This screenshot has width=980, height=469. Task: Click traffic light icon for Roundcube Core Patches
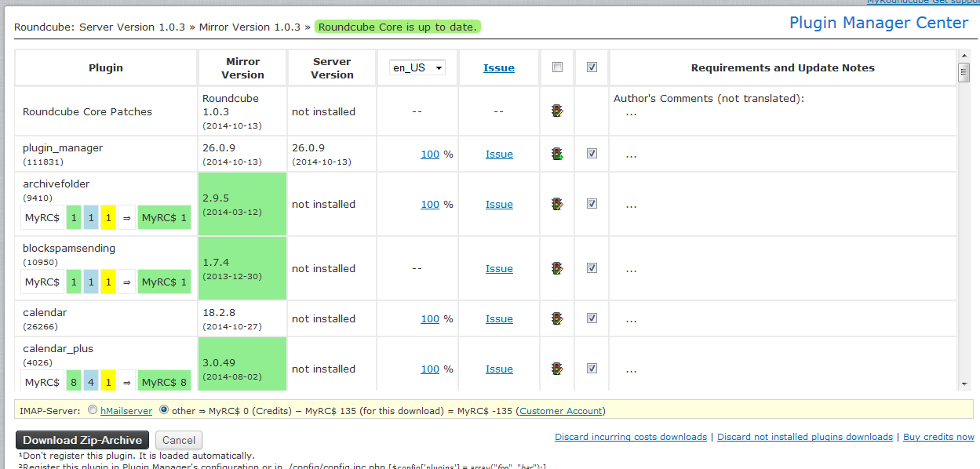click(x=557, y=111)
